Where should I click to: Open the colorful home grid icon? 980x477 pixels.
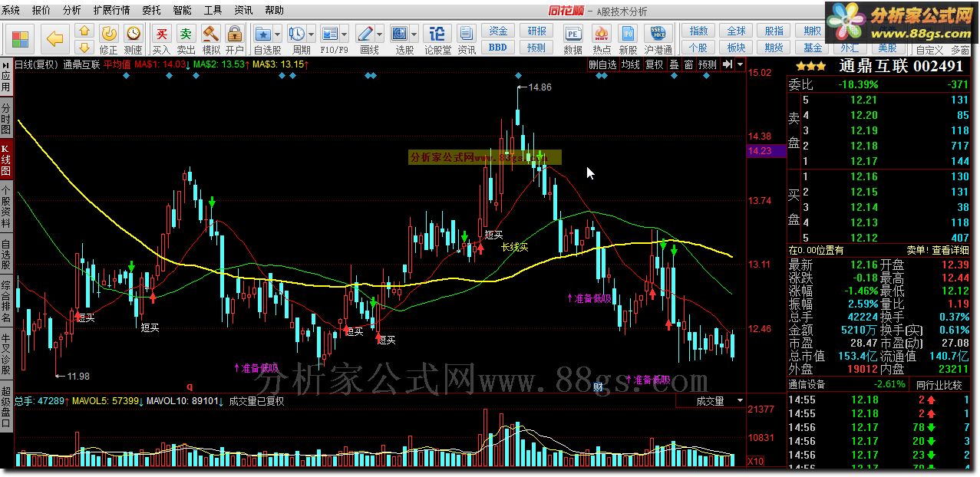21,38
